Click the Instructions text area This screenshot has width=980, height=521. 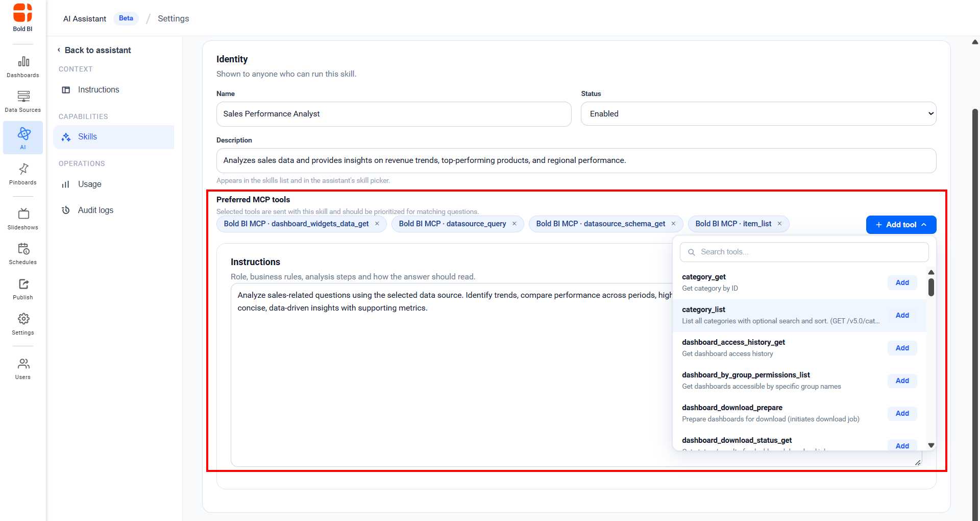[452, 375]
